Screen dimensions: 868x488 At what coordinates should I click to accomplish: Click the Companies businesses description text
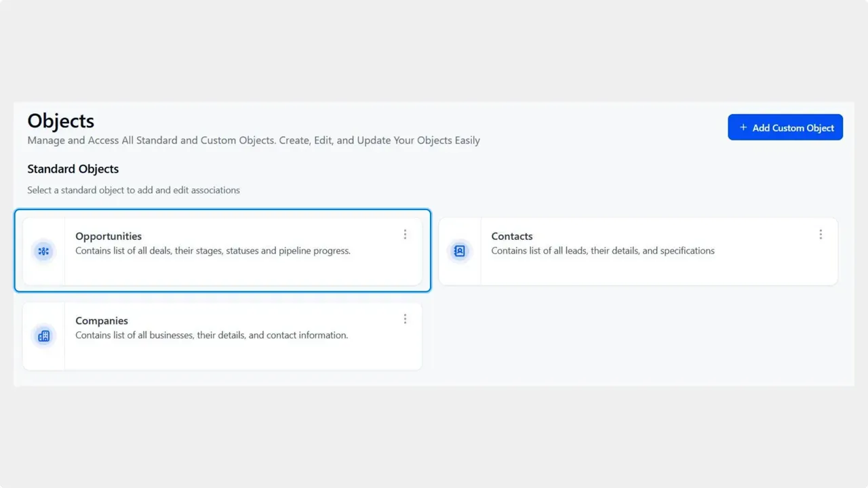click(x=212, y=335)
